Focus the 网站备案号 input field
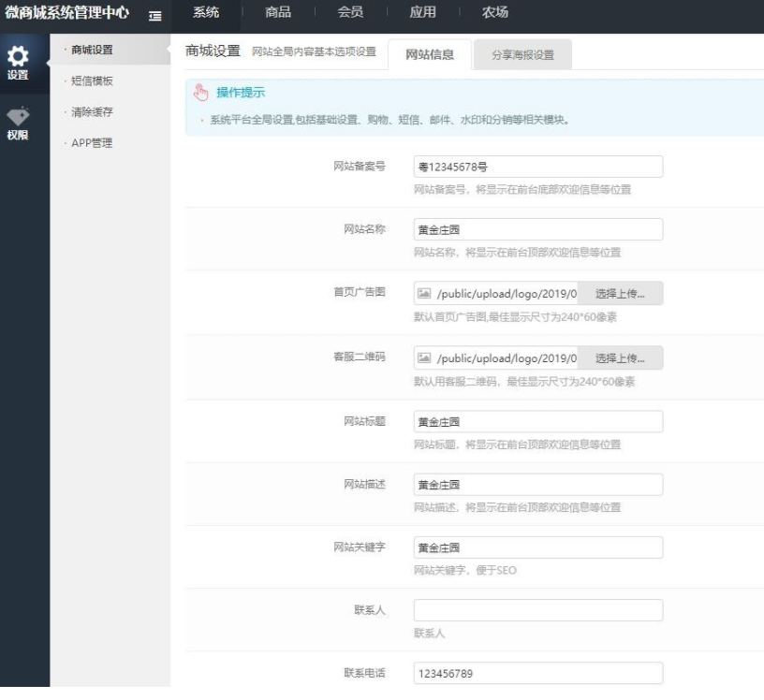Image resolution: width=764 pixels, height=700 pixels. (x=538, y=167)
